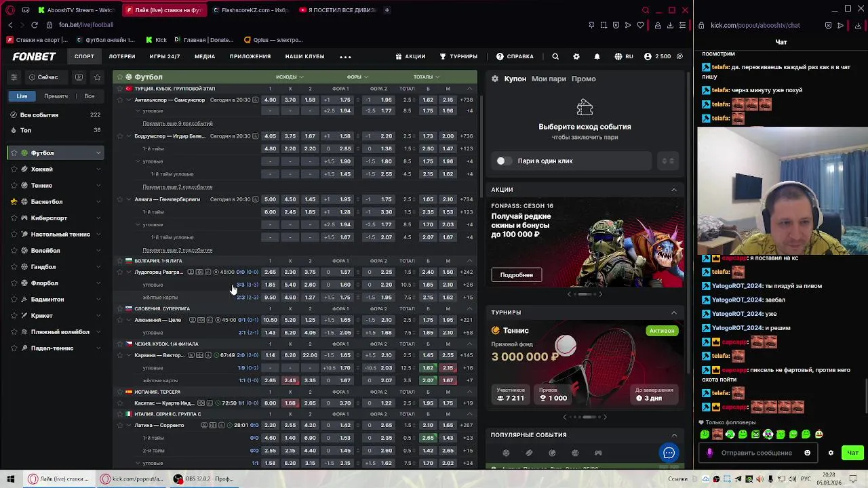The image size is (868, 488).
Task: Select hockey icon in popular events
Action: pos(529,453)
